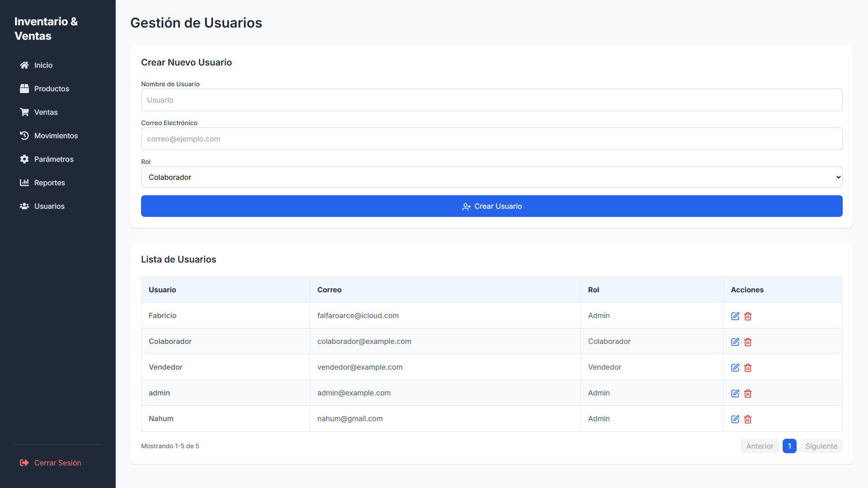
Task: Open Movimientos from sidebar
Action: tap(57, 136)
